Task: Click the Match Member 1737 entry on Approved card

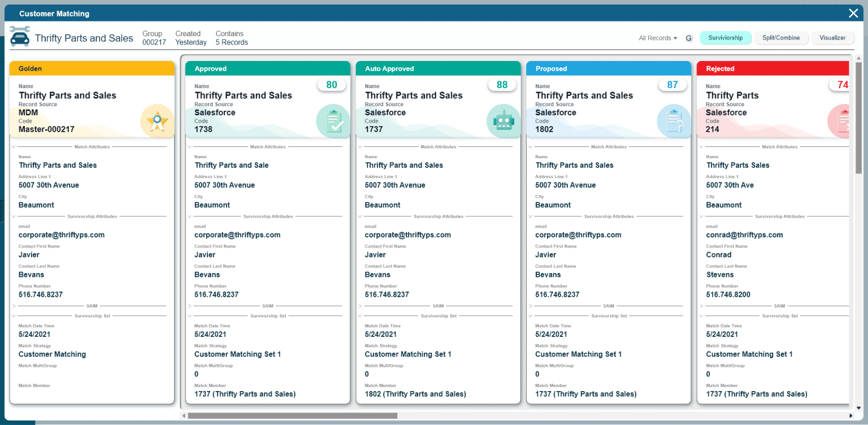Action: tap(245, 394)
